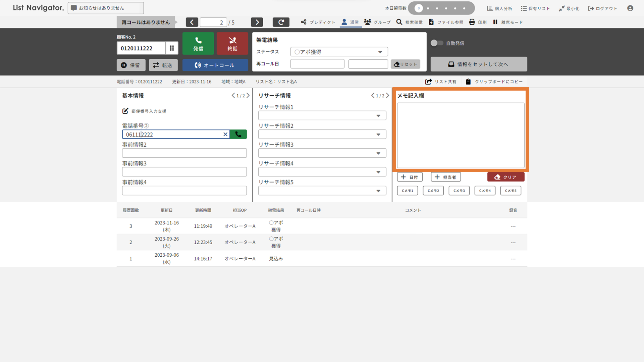
Task: Open the ステータス dropdown
Action: coord(339,52)
